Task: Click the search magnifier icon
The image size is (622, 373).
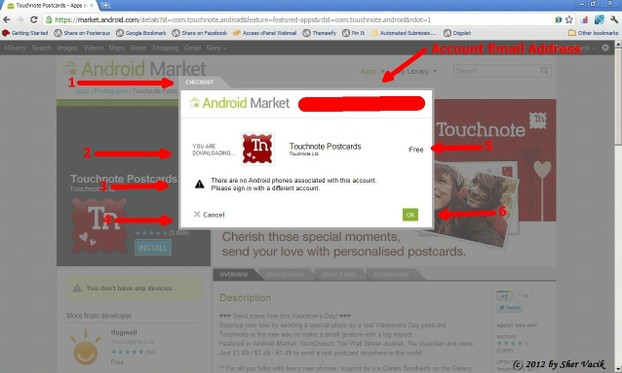Action: 544,71
